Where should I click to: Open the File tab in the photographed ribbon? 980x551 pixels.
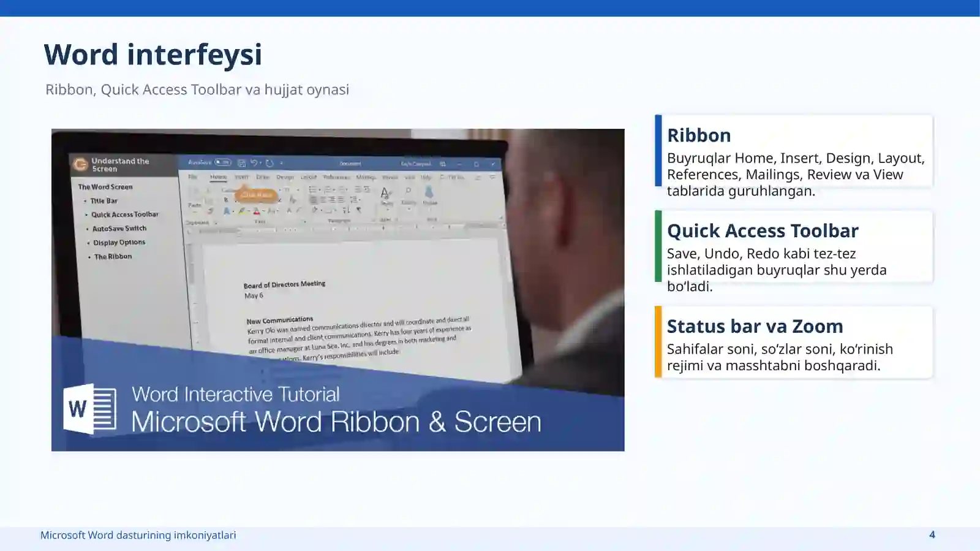pyautogui.click(x=192, y=177)
